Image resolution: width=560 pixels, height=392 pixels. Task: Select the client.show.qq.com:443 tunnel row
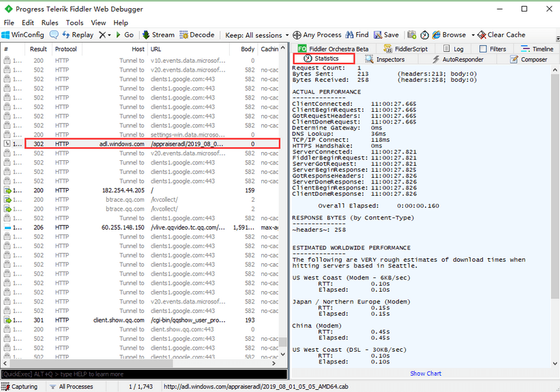click(141, 329)
